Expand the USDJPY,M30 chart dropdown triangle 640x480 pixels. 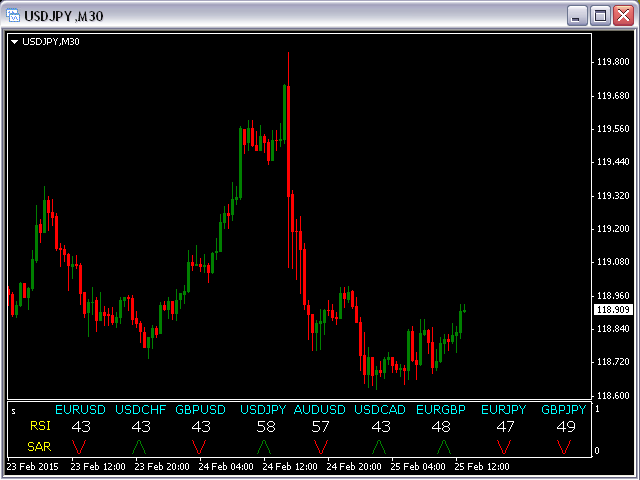(x=14, y=42)
